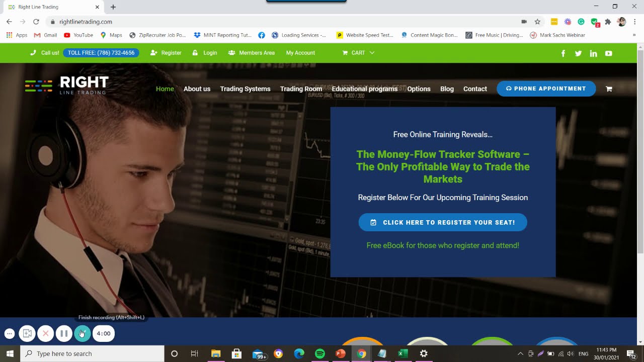Open the PowerPoint taskbar icon
This screenshot has width=644, height=362.
[341, 353]
